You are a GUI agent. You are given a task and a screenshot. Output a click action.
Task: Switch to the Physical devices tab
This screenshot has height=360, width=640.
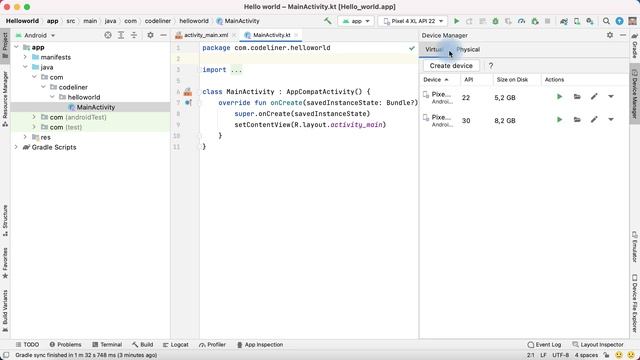coord(468,49)
